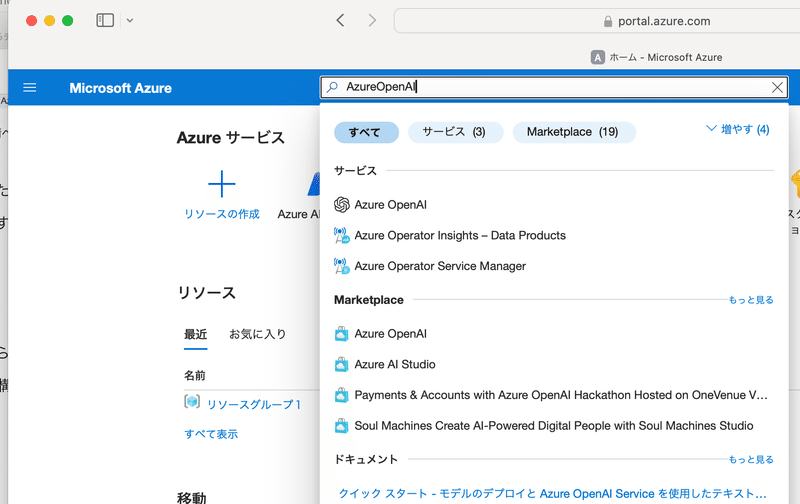
Task: Click the lock icon in address bar
Action: coord(608,21)
